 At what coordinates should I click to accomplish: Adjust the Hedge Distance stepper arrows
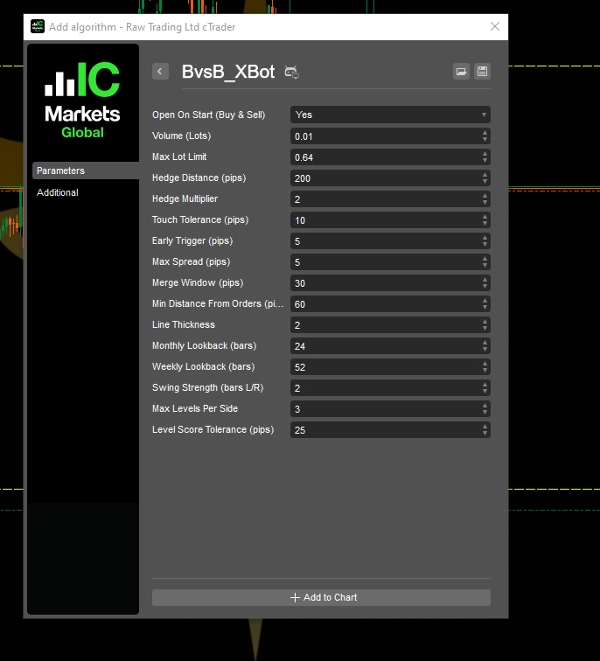click(x=485, y=178)
